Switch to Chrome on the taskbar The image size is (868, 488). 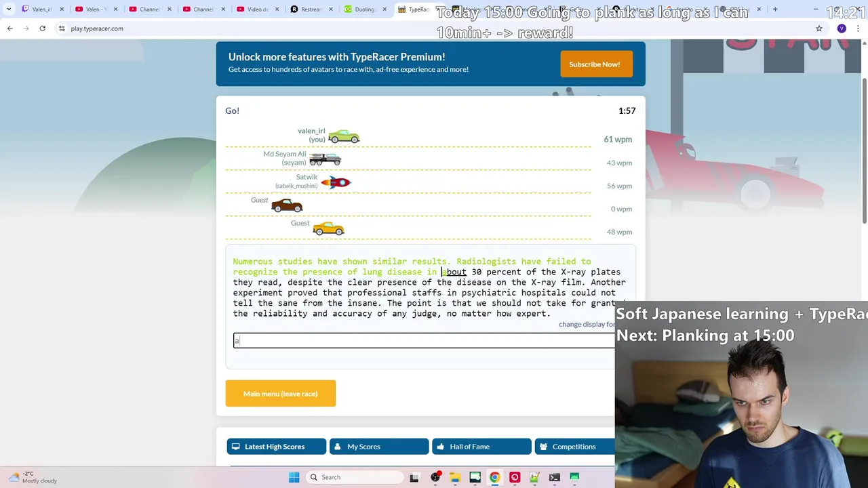point(495,477)
